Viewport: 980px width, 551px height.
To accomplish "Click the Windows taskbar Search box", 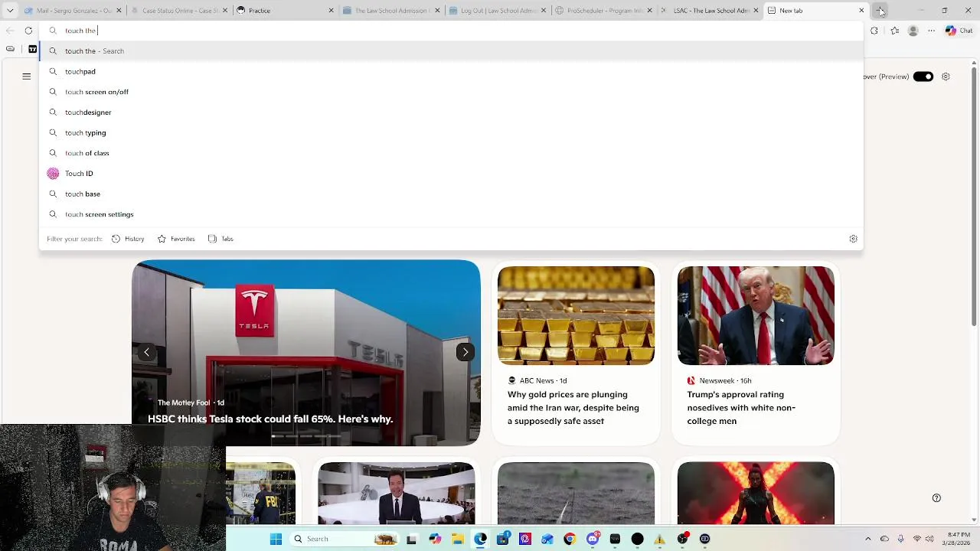I will [x=345, y=539].
